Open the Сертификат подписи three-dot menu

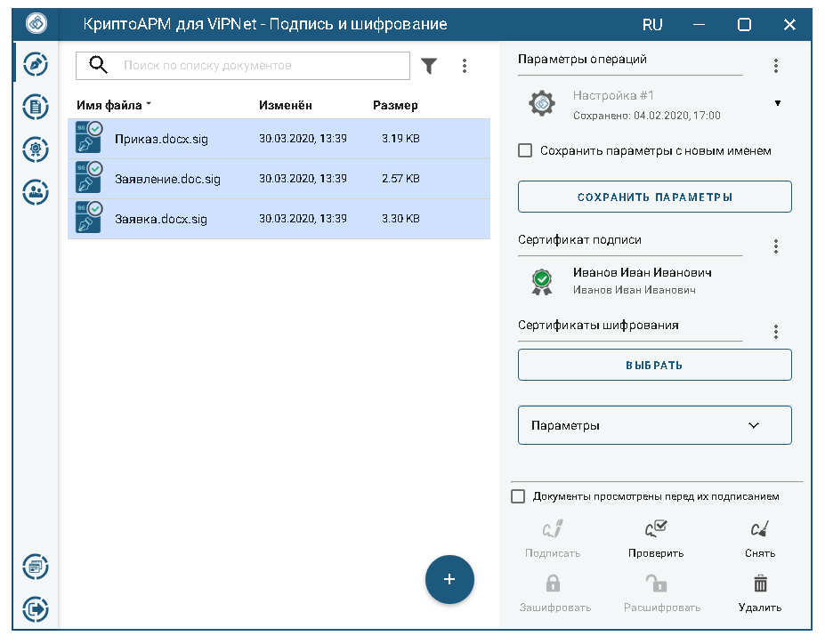pyautogui.click(x=775, y=246)
